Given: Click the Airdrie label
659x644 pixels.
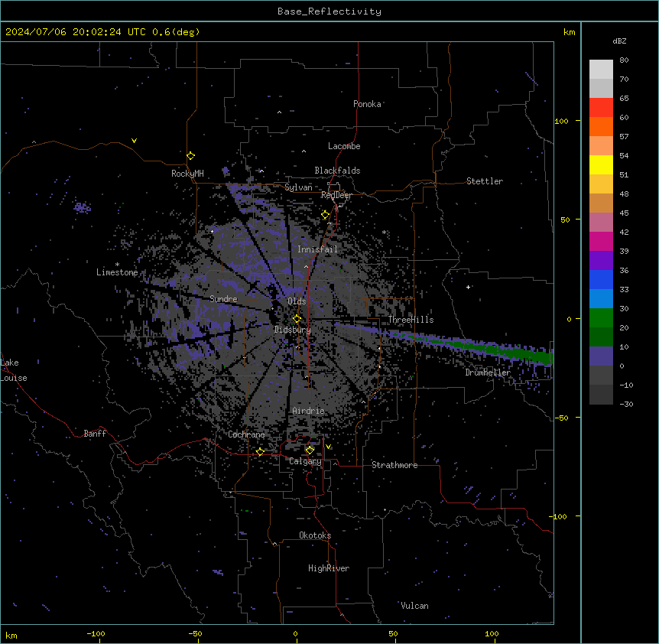Looking at the screenshot, I should (309, 411).
